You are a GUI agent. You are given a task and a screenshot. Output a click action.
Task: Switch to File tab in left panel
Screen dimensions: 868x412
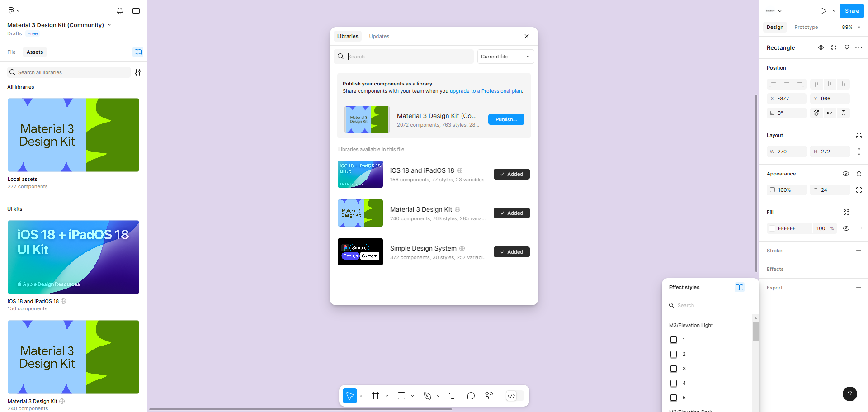coord(11,52)
